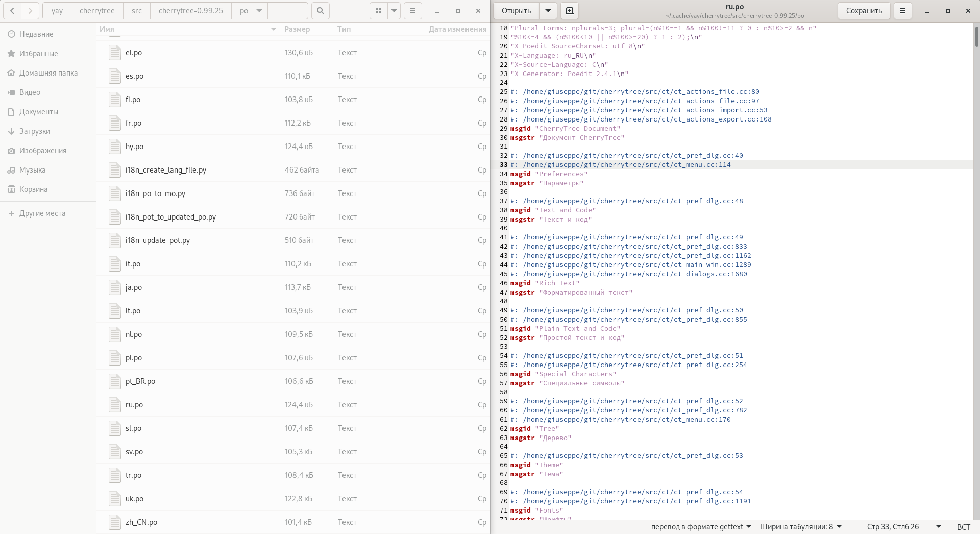Open the file it.po
The height and width of the screenshot is (534, 980).
coord(132,264)
